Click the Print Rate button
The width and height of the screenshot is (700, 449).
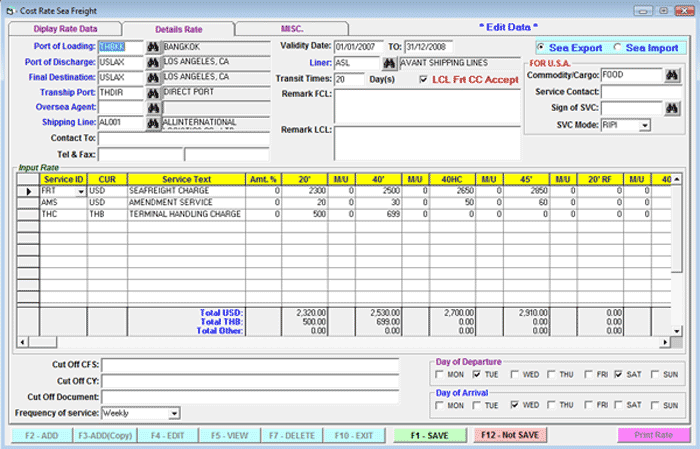click(x=653, y=435)
